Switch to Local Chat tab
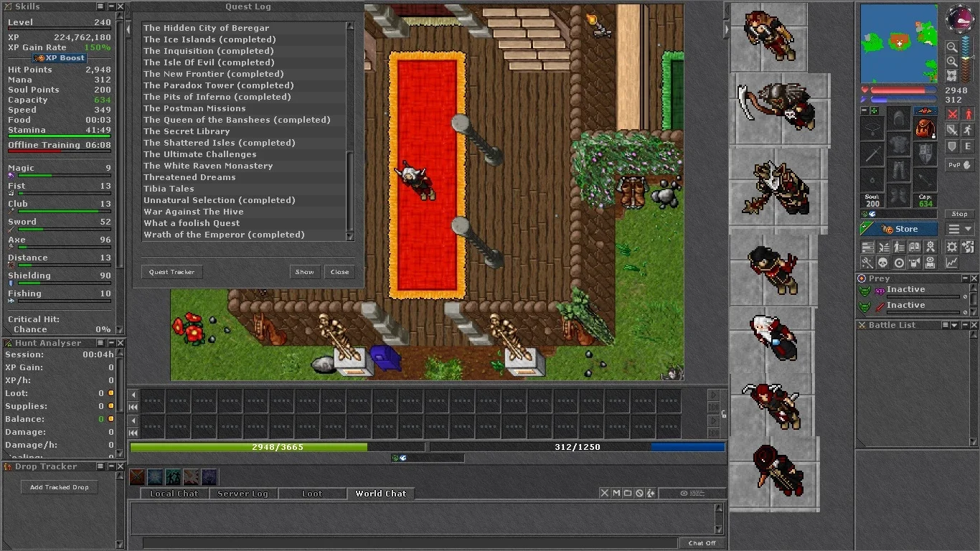980x551 pixels. click(x=174, y=494)
